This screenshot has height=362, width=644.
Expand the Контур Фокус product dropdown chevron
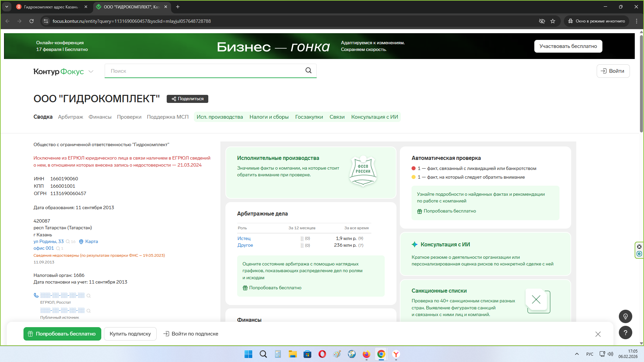[x=91, y=71]
